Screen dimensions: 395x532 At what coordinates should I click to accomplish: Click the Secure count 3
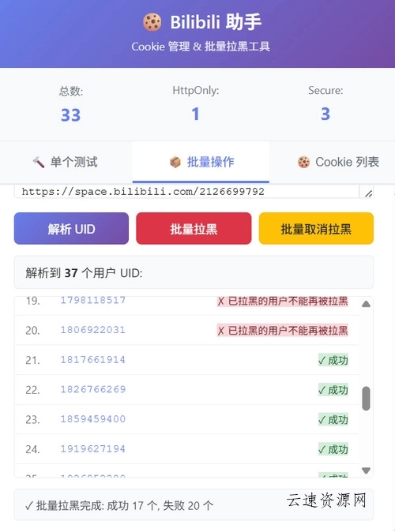(x=325, y=114)
